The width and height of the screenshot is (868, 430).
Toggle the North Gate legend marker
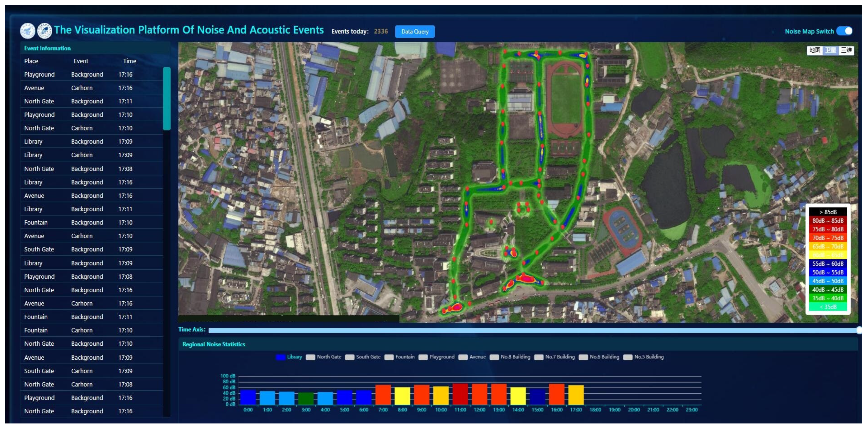tap(310, 357)
